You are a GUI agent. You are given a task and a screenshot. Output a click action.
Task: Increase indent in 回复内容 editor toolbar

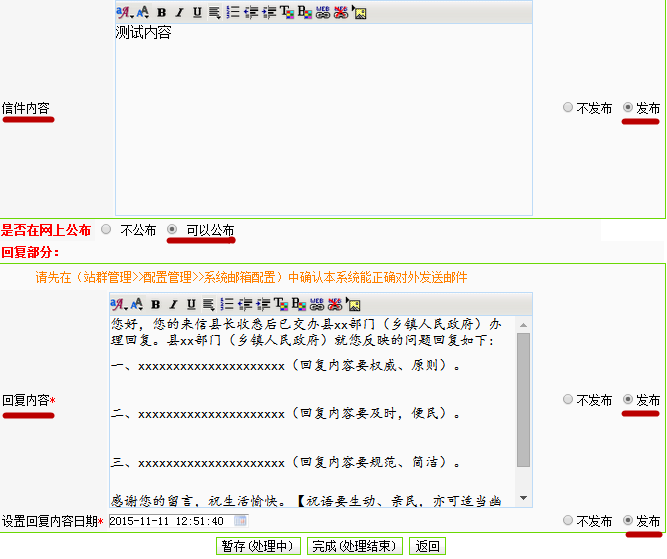tap(262, 304)
